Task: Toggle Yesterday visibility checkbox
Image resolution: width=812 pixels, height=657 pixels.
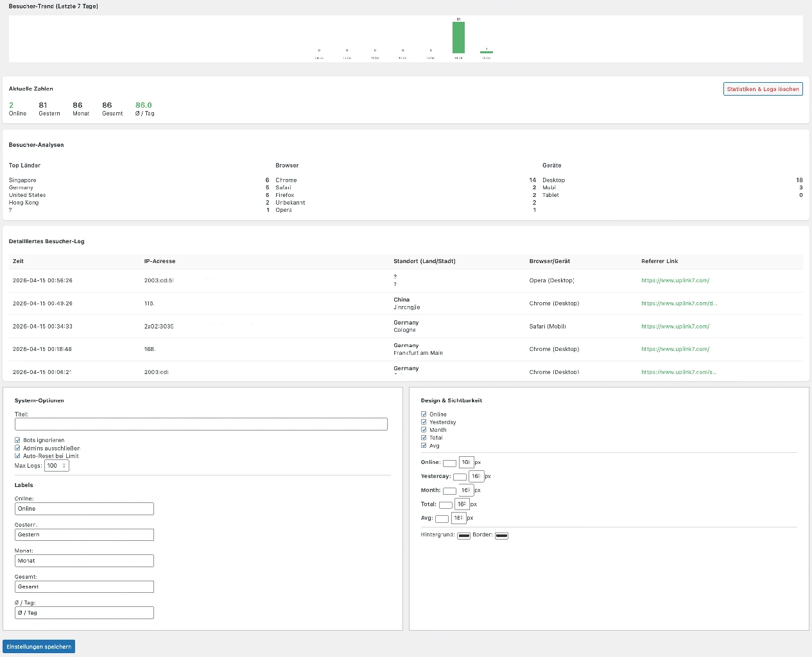Action: click(x=424, y=422)
